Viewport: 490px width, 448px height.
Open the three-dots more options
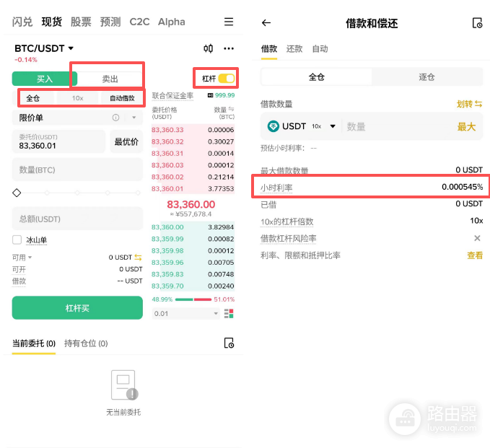point(229,48)
